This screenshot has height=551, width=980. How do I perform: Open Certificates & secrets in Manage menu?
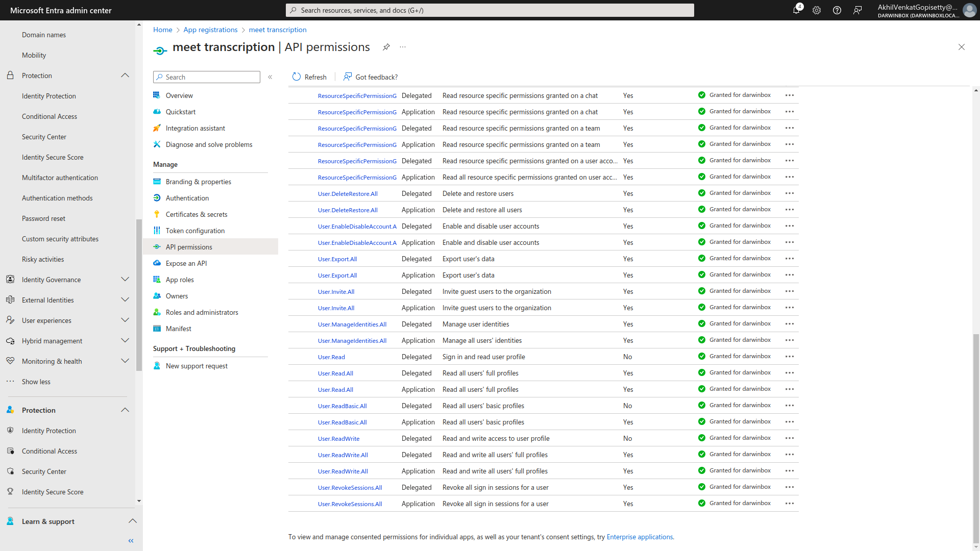pyautogui.click(x=197, y=214)
